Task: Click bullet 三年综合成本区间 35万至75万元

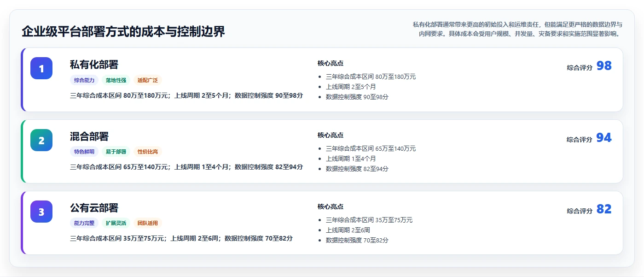Action: pyautogui.click(x=369, y=220)
